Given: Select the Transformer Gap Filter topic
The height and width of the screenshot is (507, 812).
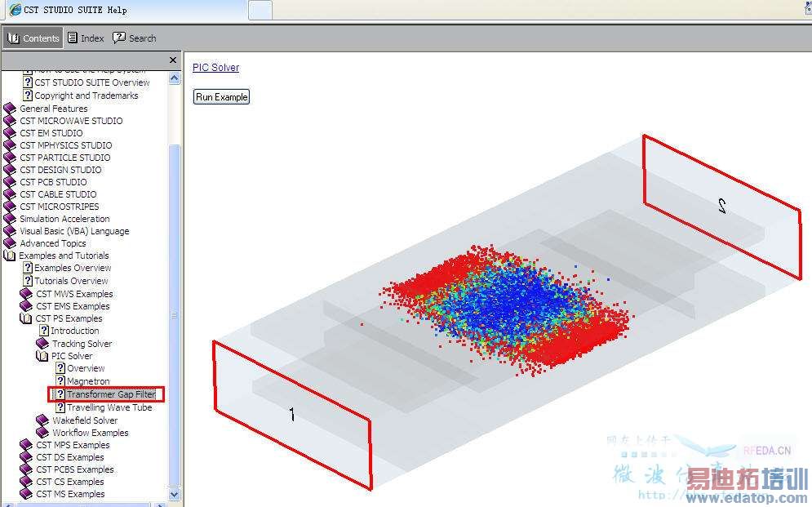Looking at the screenshot, I should click(x=111, y=394).
